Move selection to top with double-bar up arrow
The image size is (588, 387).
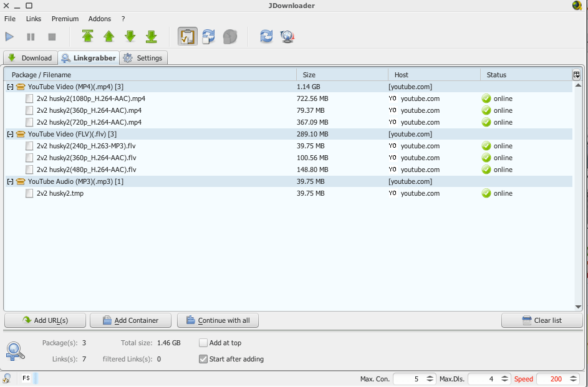click(88, 36)
